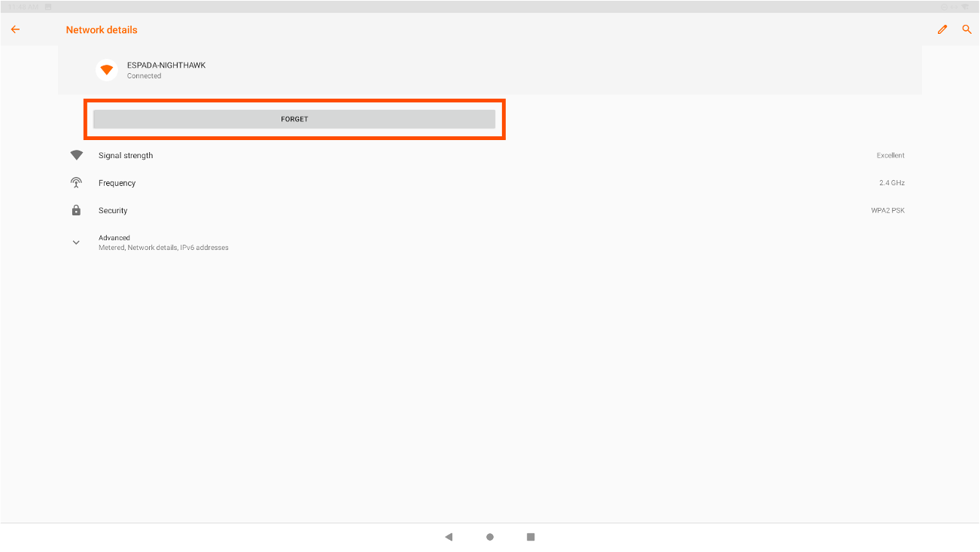Click the Excellent signal value
980x552 pixels.
click(x=890, y=156)
